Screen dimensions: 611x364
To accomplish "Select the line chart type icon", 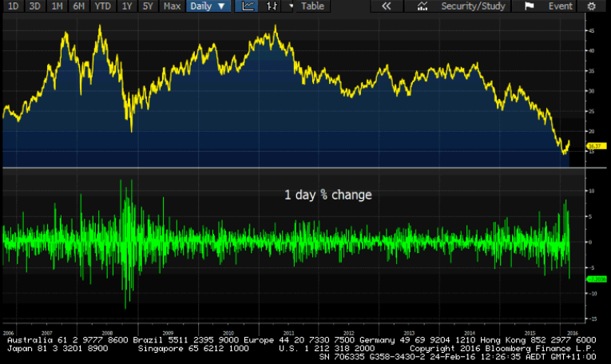I will click(248, 6).
